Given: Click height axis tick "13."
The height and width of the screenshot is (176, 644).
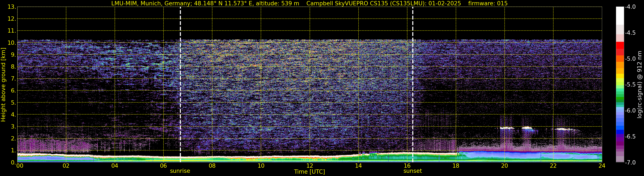Looking at the screenshot, I should (12, 7).
